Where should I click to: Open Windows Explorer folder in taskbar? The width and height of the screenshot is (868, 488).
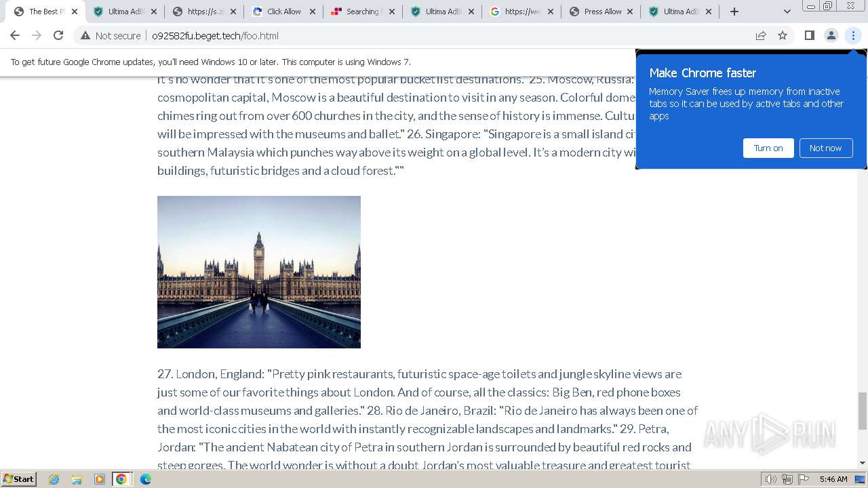click(77, 479)
